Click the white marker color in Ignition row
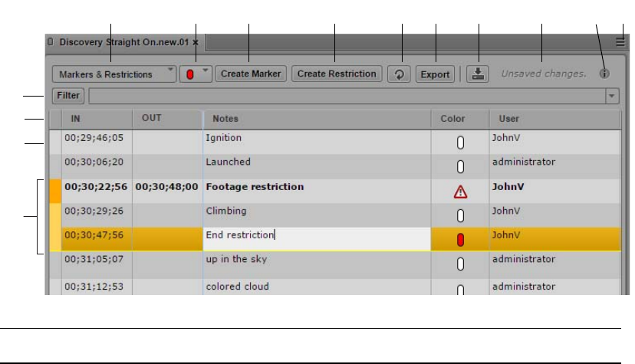Screen dimensions: 635x364 tap(460, 143)
